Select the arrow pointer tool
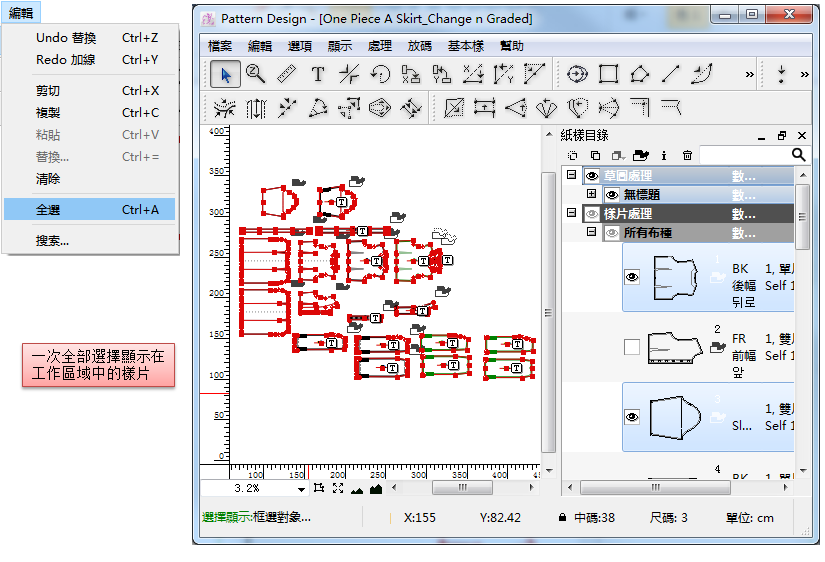The image size is (825, 562). tap(225, 74)
